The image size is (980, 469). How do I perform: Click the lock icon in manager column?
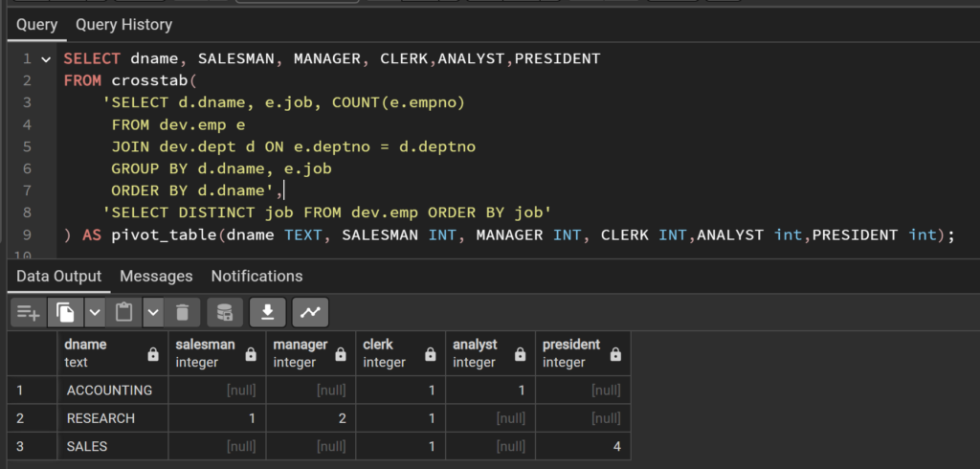(x=341, y=354)
